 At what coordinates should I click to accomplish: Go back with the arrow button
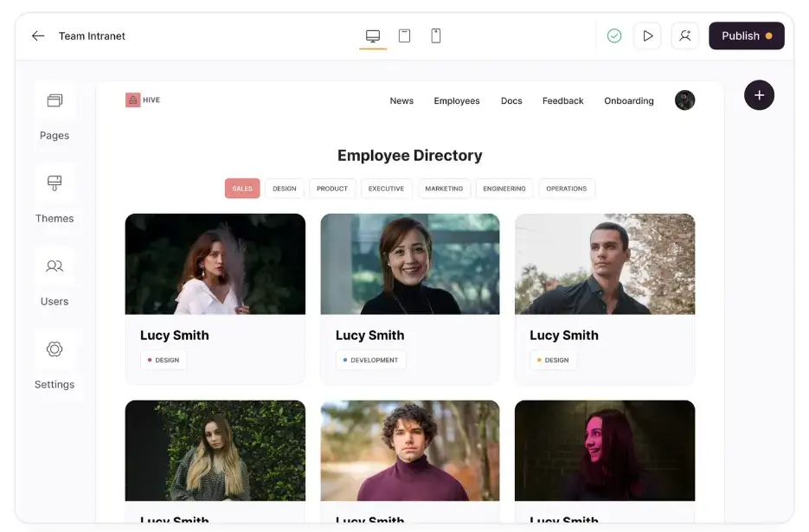pos(37,35)
